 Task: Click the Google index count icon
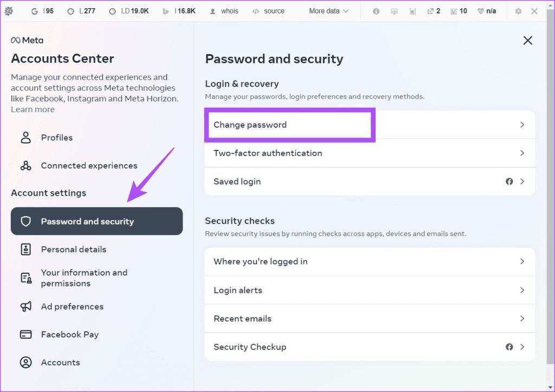point(35,10)
